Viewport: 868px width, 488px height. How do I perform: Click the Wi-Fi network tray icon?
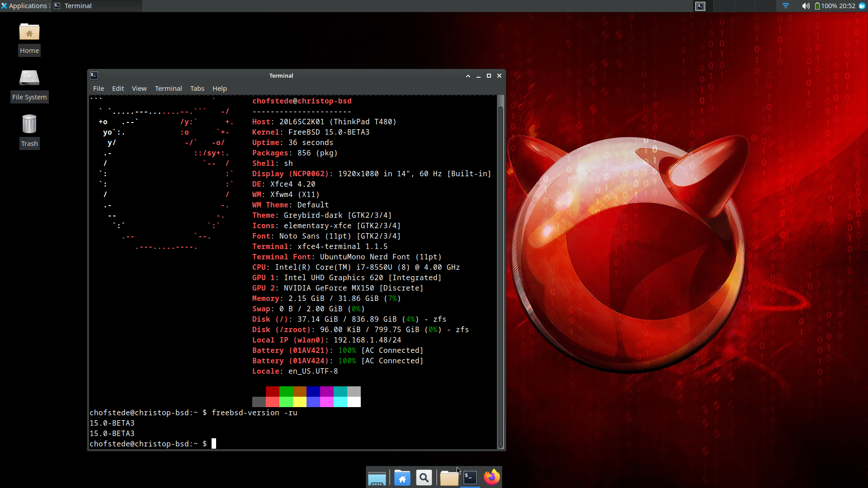click(785, 6)
